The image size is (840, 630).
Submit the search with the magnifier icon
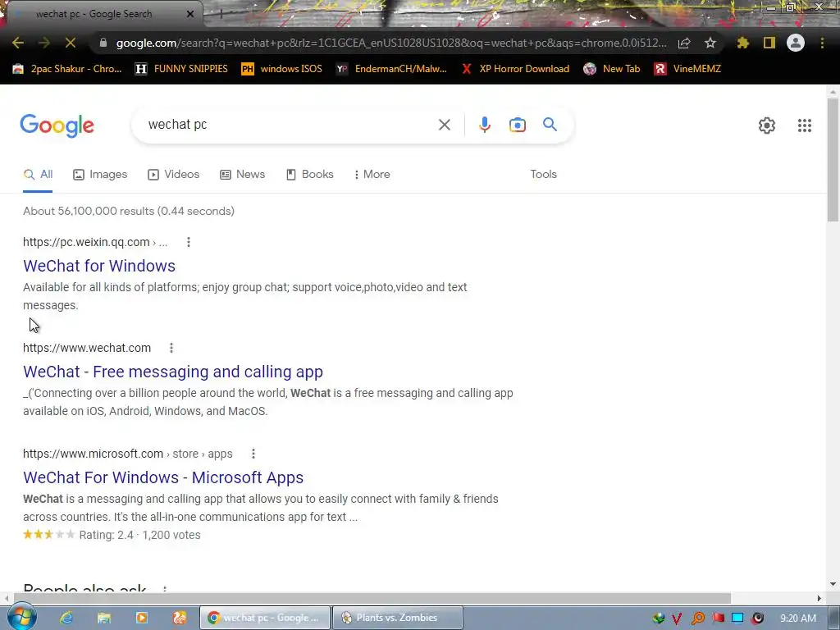coord(550,125)
